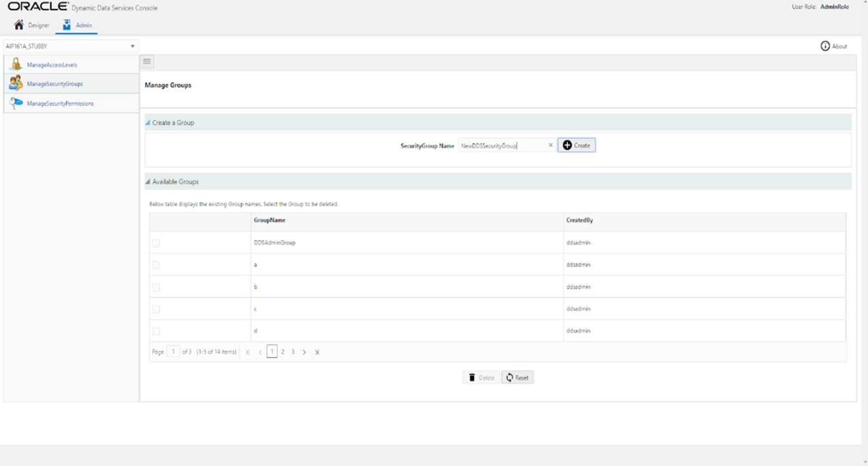868x466 pixels.
Task: Select the checkbox for group 'd'
Action: tap(156, 331)
